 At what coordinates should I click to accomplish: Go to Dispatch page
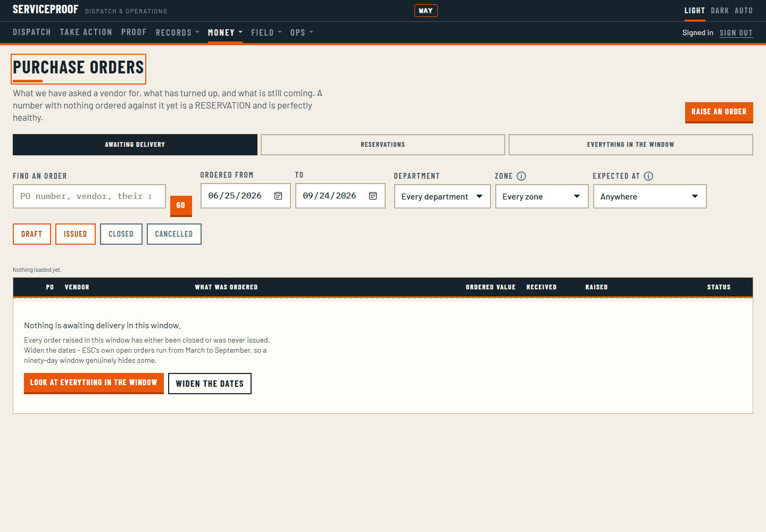tap(32, 32)
